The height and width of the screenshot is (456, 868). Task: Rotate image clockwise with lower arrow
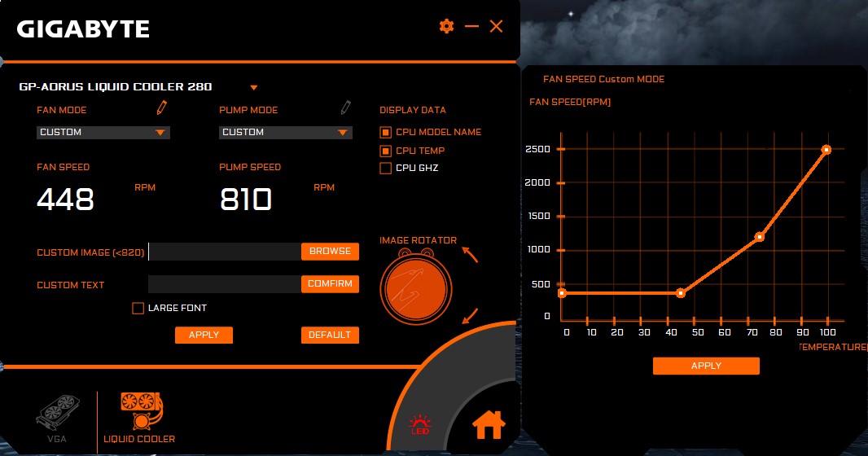click(x=470, y=316)
